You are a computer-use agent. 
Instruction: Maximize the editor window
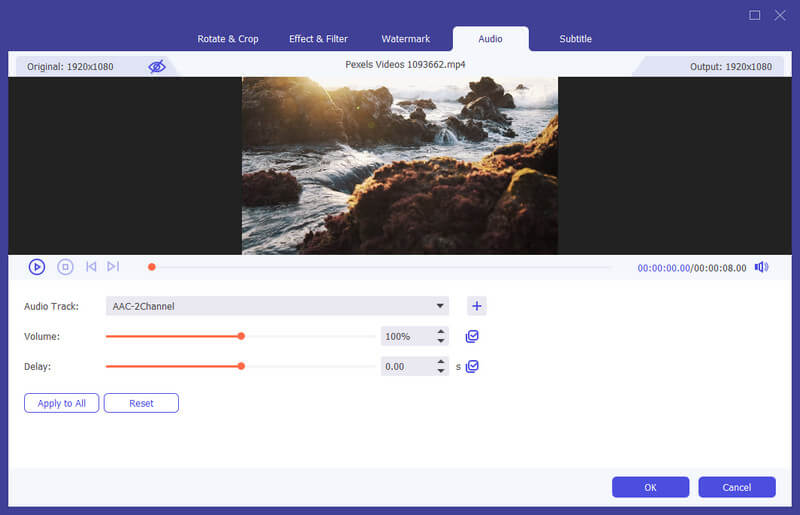pyautogui.click(x=755, y=15)
